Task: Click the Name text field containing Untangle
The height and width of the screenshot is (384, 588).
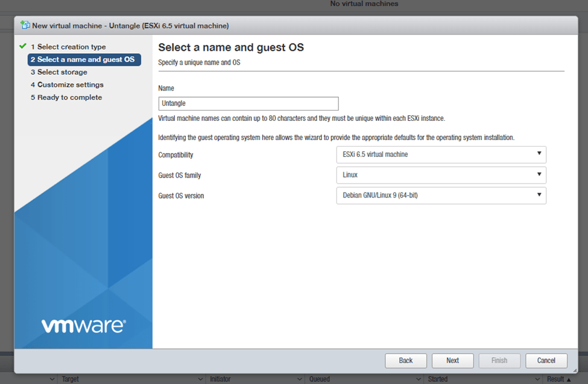Action: pos(248,104)
